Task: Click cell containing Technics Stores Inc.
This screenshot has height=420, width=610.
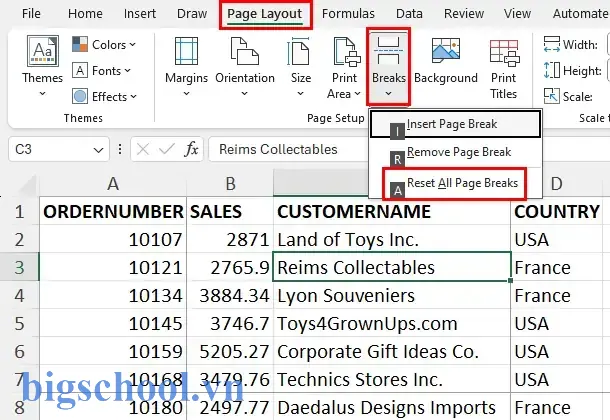Action: 392,380
